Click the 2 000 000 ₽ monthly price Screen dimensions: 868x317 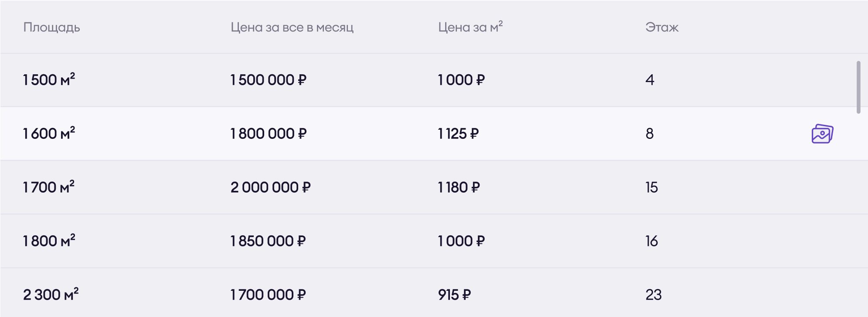(270, 187)
